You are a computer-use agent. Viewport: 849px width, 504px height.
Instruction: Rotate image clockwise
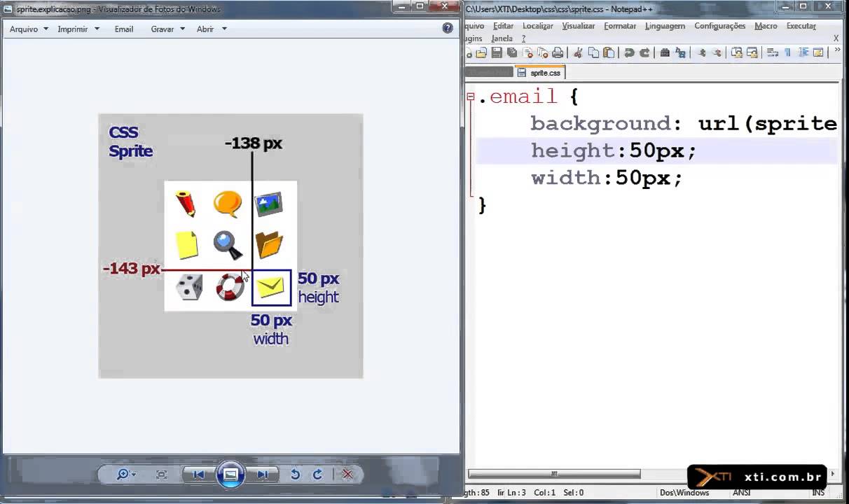point(317,475)
